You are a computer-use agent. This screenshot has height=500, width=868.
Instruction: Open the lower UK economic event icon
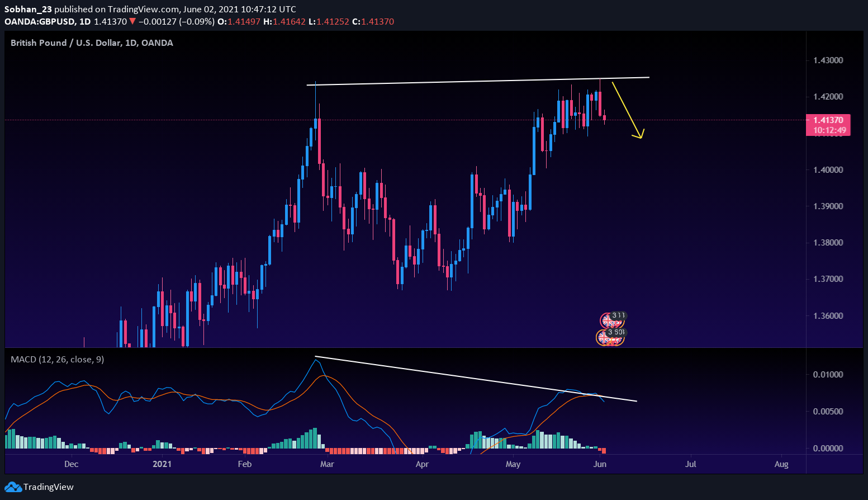pos(604,337)
